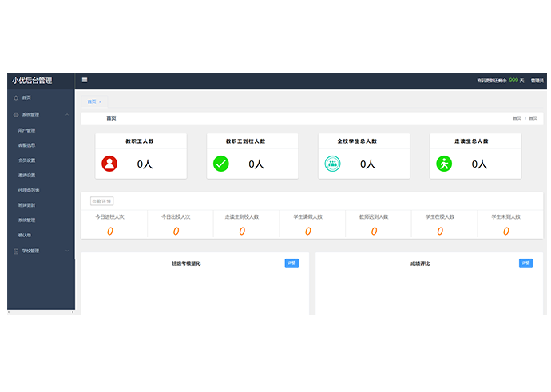
Task: Select the 系统管理 submenu item above 确认单
Action: [41, 220]
